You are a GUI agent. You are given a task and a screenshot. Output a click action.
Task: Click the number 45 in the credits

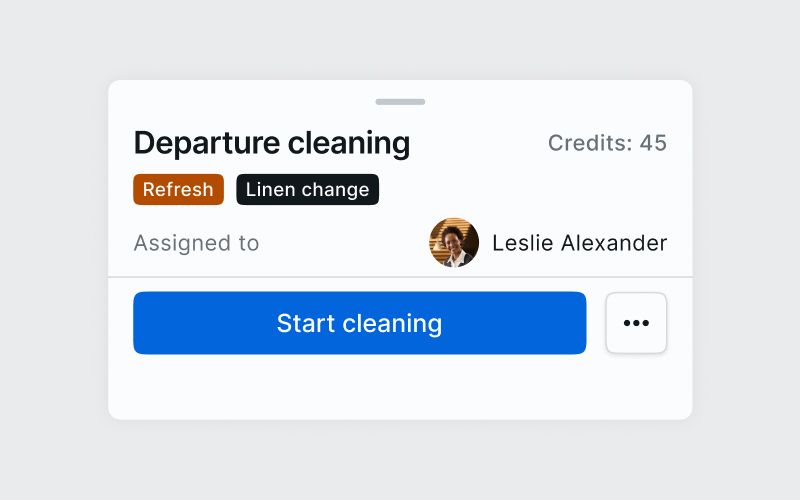tap(653, 143)
